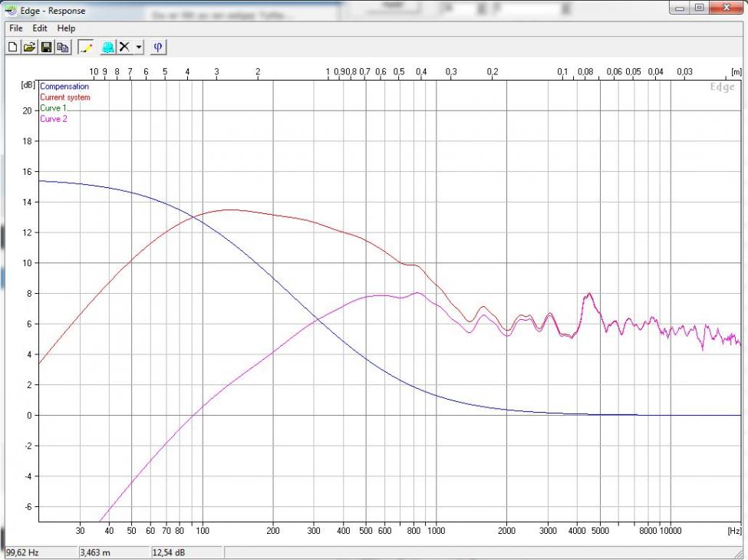Click the black X delete curve icon
The height and width of the screenshot is (560, 748).
click(124, 48)
